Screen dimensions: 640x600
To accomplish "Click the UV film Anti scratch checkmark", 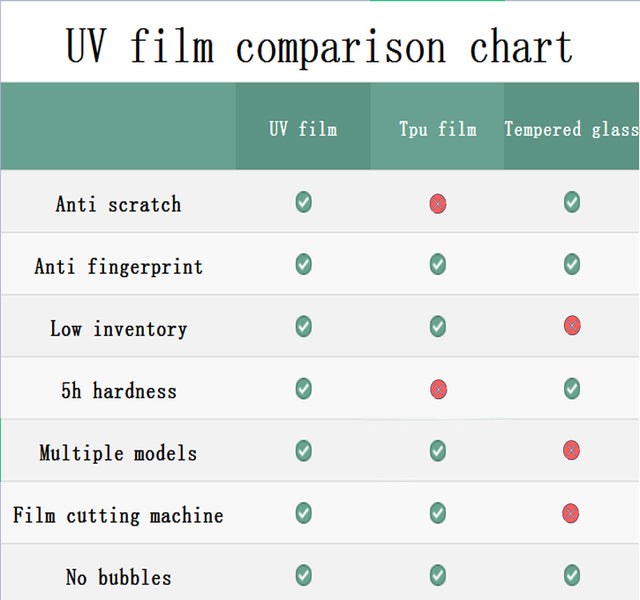I will (303, 202).
